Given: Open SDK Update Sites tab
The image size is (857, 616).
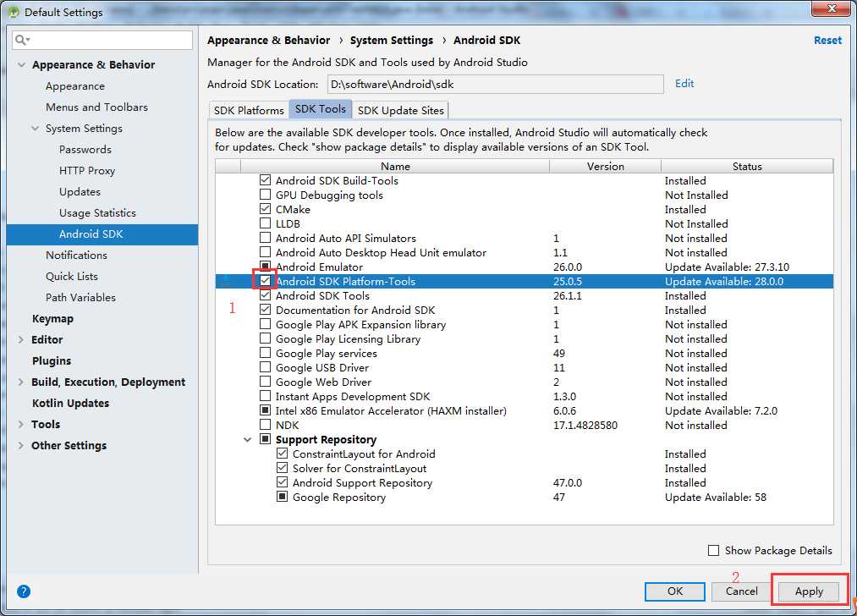Looking at the screenshot, I should pyautogui.click(x=401, y=110).
